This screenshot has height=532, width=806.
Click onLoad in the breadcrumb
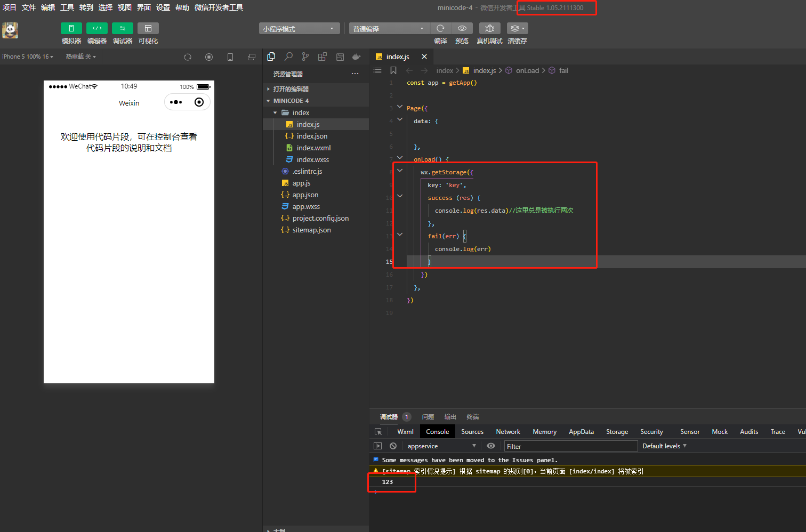point(527,70)
